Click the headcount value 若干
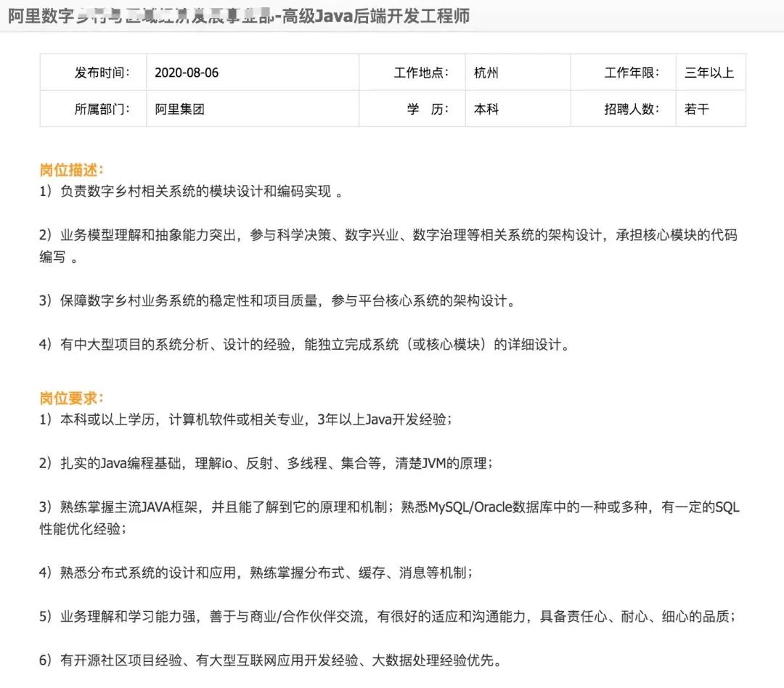The width and height of the screenshot is (784, 688). click(x=696, y=109)
